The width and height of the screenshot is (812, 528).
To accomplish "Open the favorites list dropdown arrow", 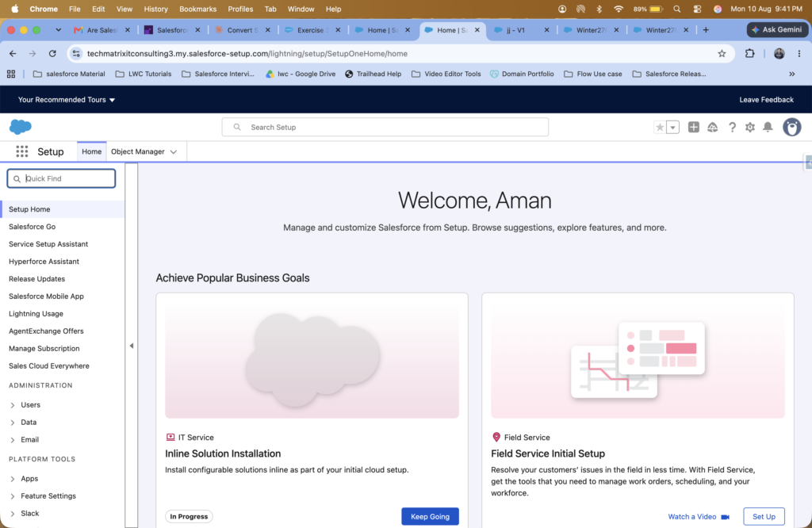I will tap(672, 128).
